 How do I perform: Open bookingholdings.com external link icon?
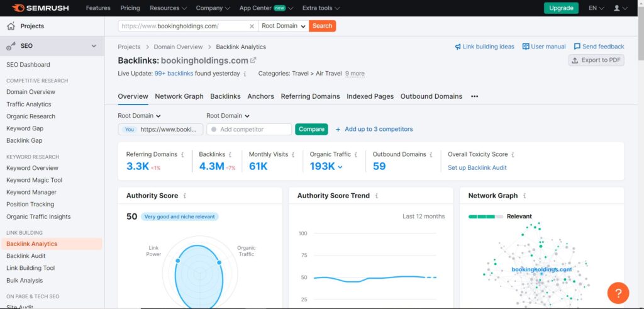click(253, 60)
